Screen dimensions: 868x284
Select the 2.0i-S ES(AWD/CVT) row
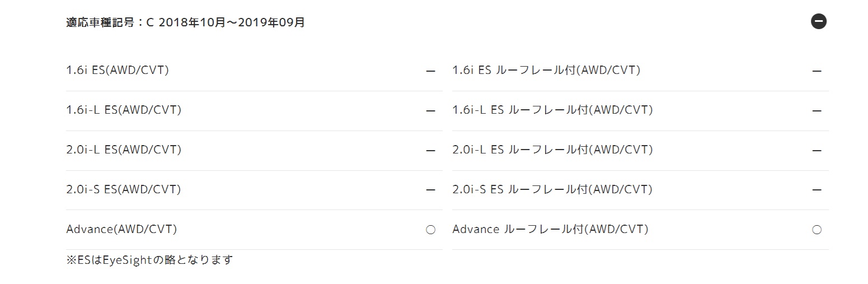click(x=254, y=190)
